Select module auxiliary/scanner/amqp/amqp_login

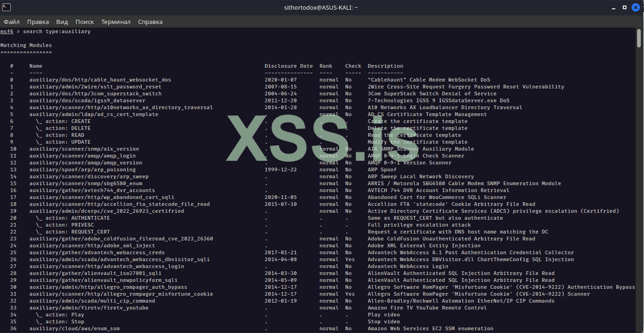82,156
